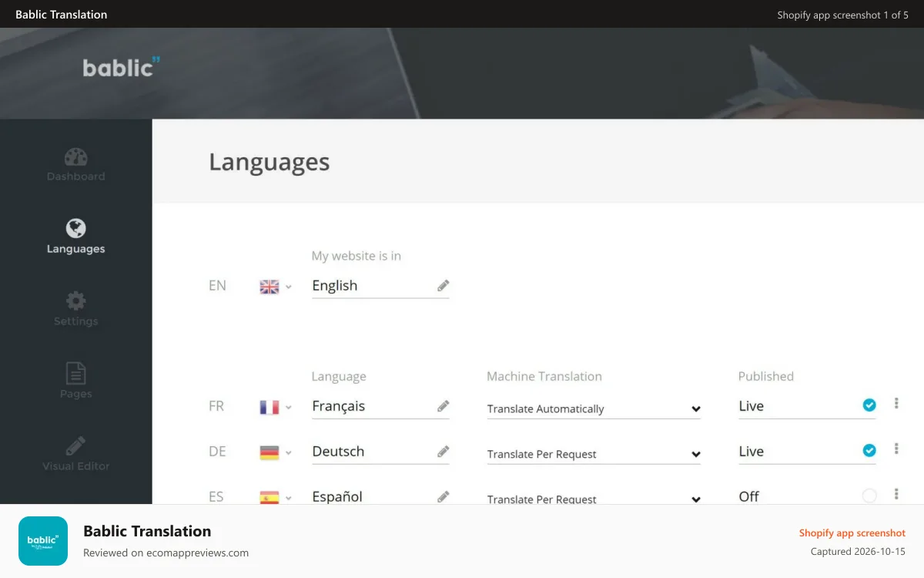
Task: Click the English website language field
Action: coord(380,286)
